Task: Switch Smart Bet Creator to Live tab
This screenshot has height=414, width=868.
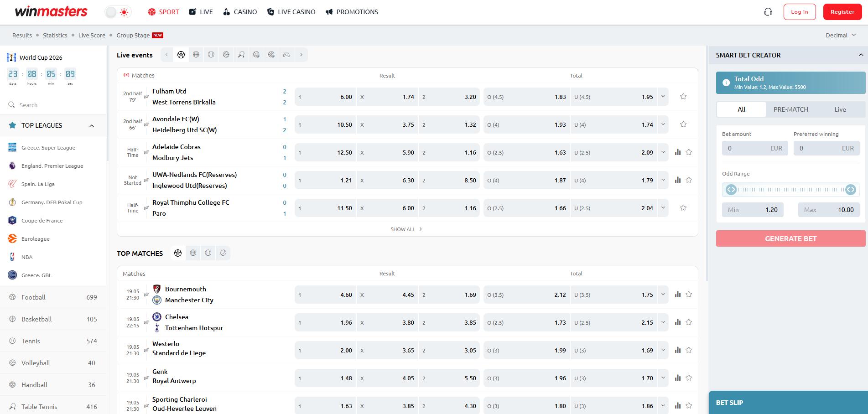Action: [840, 109]
